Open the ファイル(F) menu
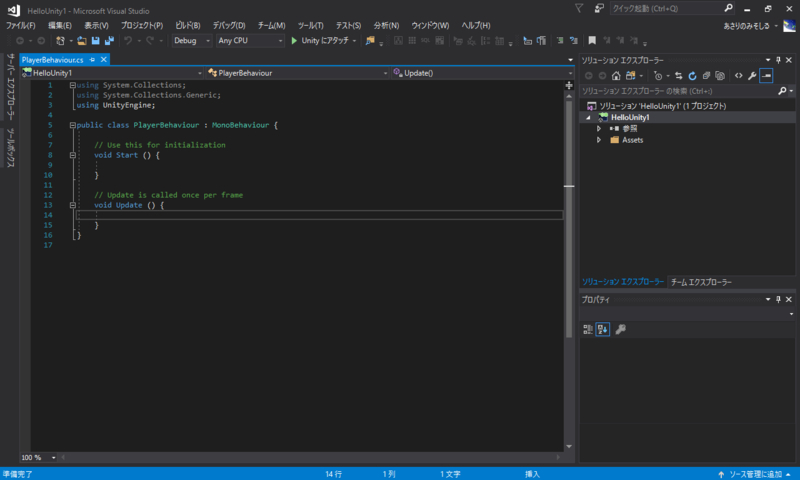 (20, 25)
